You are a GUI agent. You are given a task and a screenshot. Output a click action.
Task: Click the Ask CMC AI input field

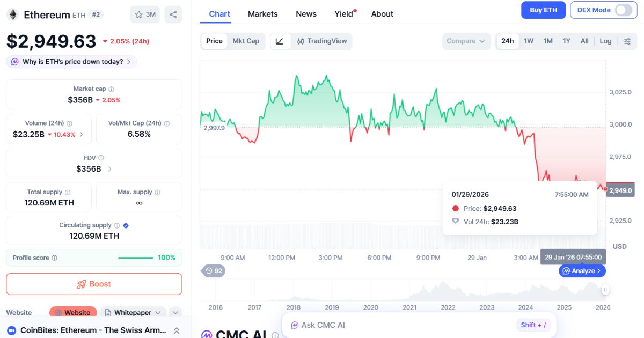coord(419,325)
